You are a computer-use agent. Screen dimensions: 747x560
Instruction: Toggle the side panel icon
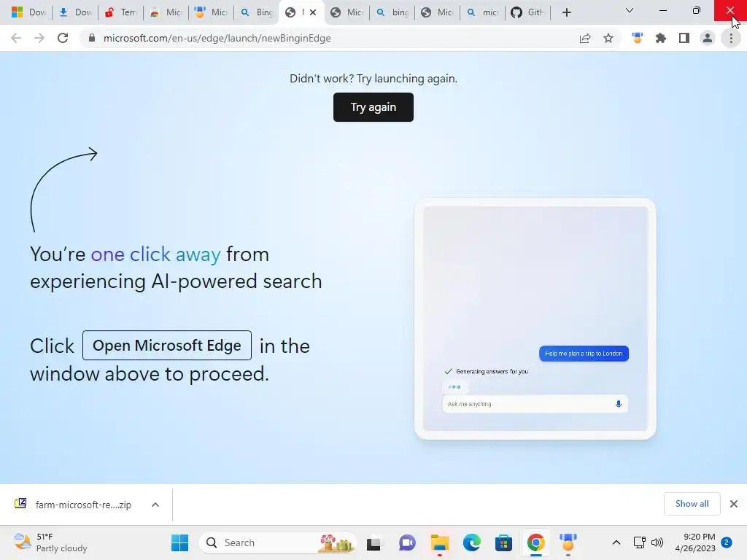pyautogui.click(x=684, y=38)
